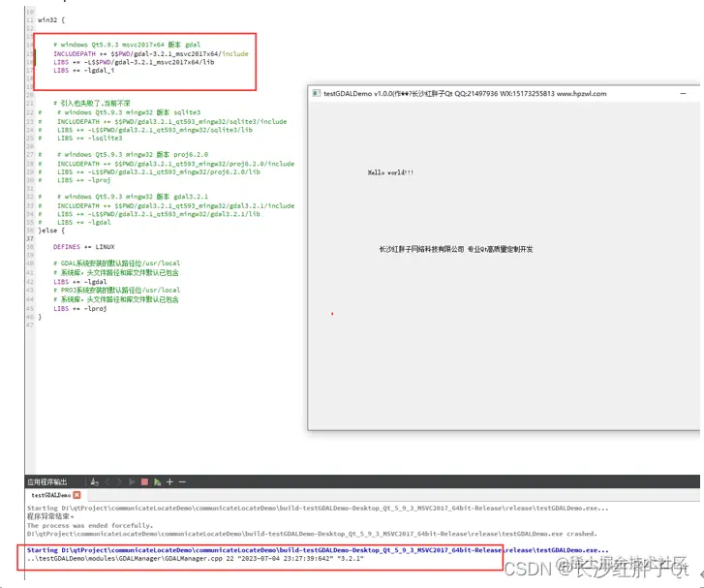Attach debugger to running application icon
Image resolution: width=704 pixels, height=588 pixels.
(157, 482)
